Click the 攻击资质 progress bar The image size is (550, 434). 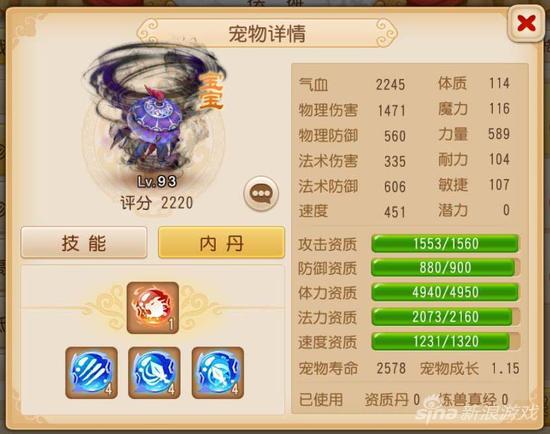click(x=445, y=244)
